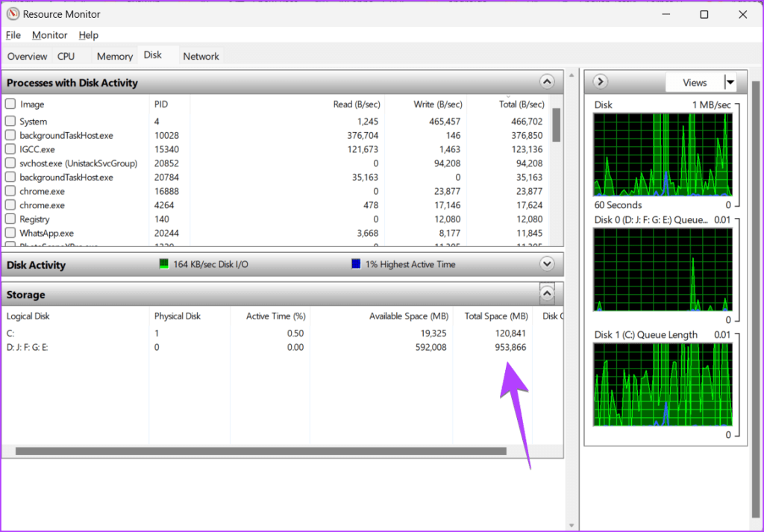Collapse the Processes with Disk Activity panel
This screenshot has width=764, height=532.
click(x=546, y=81)
